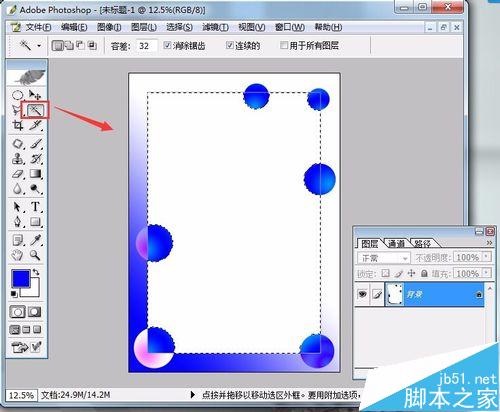Open the 选择 menu
This screenshot has width=500, height=412.
click(179, 27)
